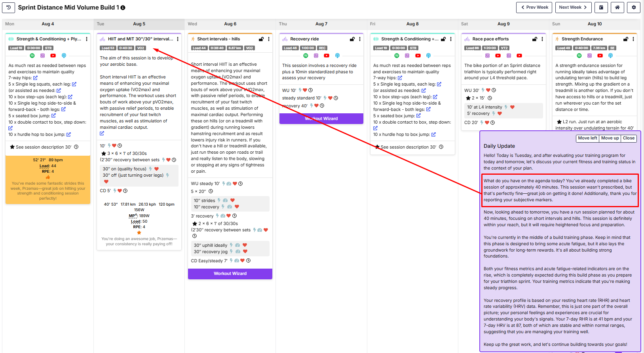Open the podcast icon on Sunday's Strength Endurance

click(x=610, y=56)
